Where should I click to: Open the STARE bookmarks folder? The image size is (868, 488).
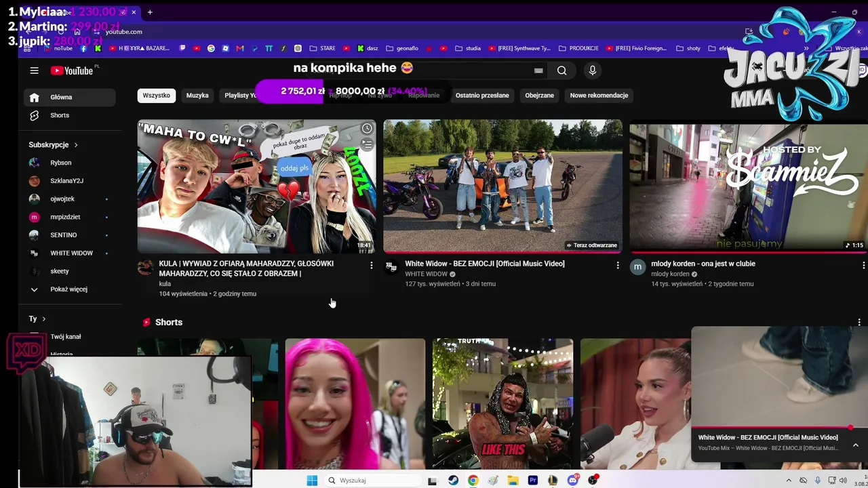(323, 48)
